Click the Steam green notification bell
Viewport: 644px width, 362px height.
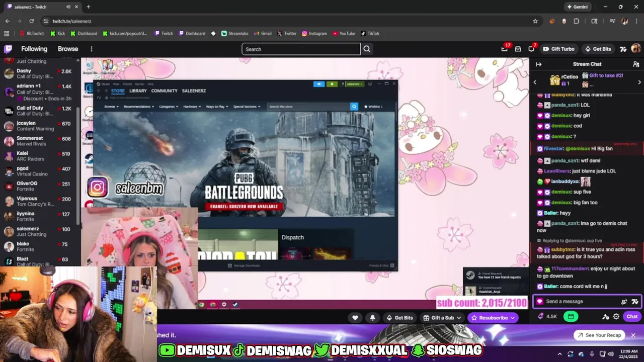(332, 84)
